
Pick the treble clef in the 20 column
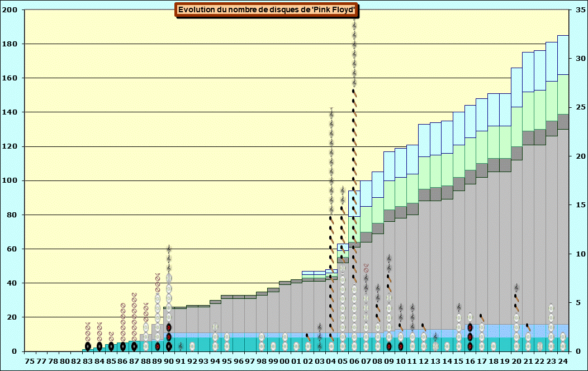tap(516, 288)
